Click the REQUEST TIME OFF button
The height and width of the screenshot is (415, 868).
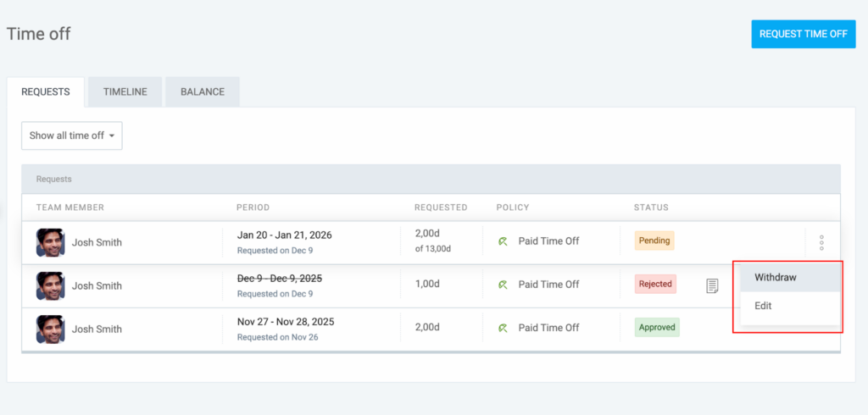803,34
